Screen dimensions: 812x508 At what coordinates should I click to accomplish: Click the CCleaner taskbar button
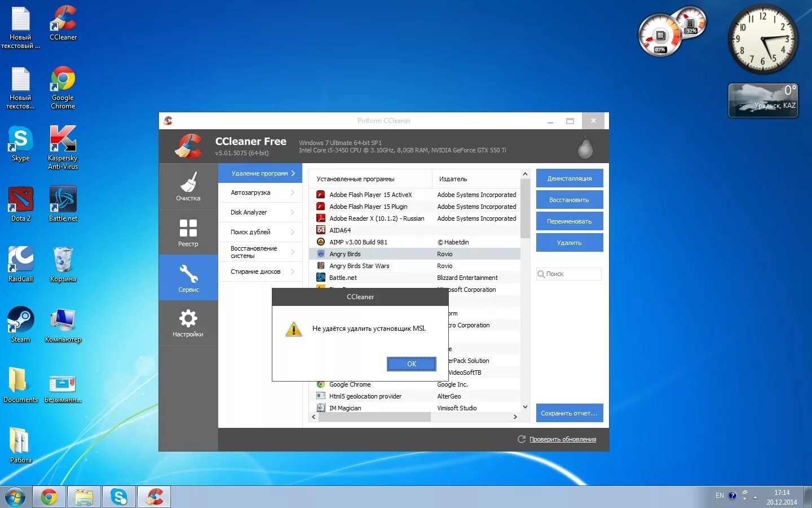154,497
